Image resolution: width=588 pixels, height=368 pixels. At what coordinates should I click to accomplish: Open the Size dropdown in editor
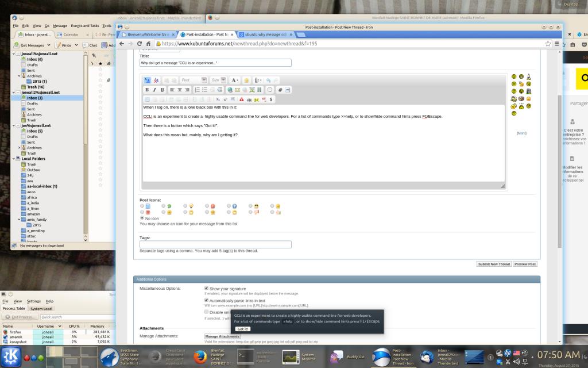(x=218, y=80)
